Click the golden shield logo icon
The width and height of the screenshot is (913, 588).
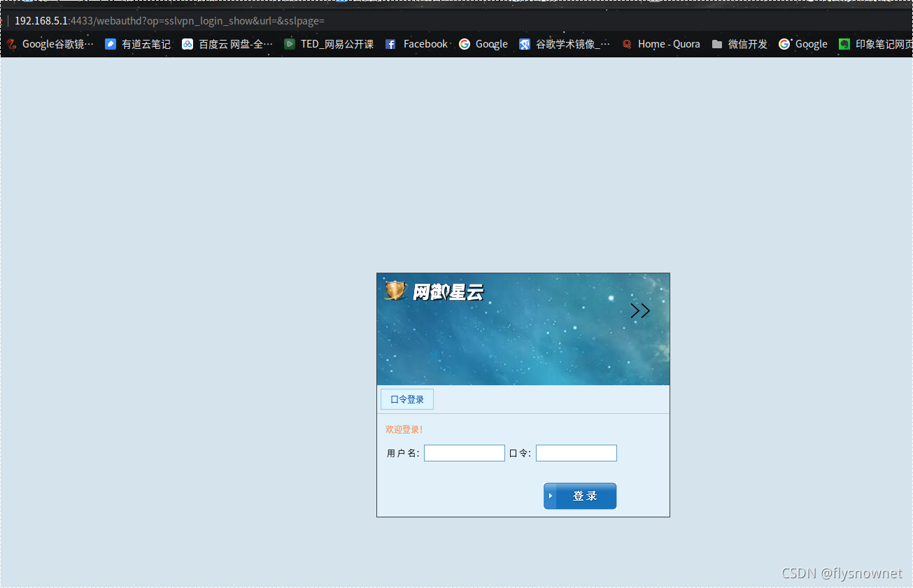point(395,290)
